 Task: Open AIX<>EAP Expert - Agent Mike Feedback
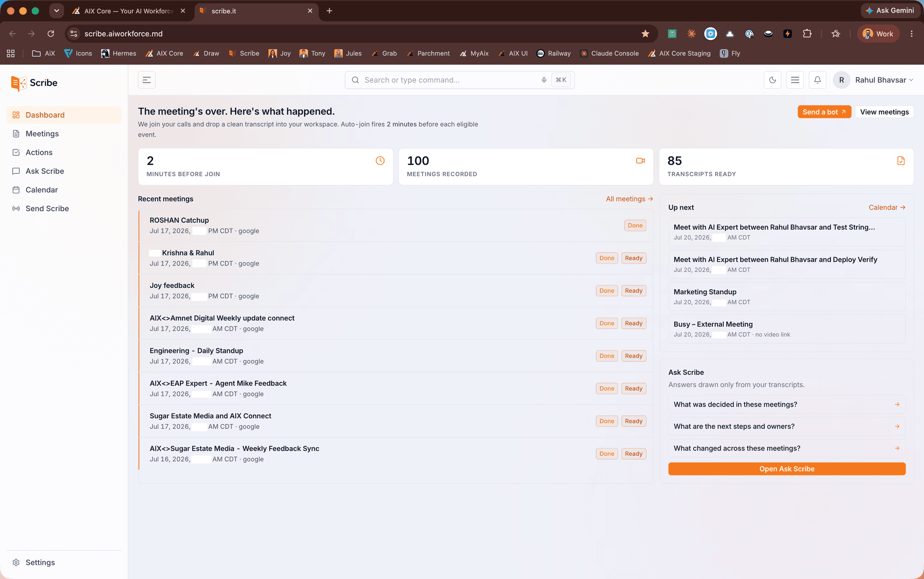point(396,388)
